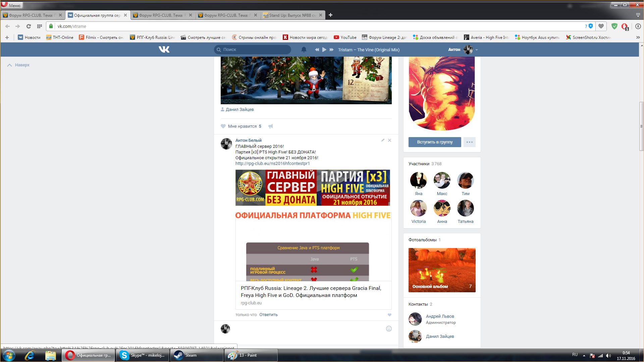Open ГЛАВНЫЙ СЕРВЕР БЕЗ ДОНАТА banner image
Screen dimensions: 644x362
coord(313,188)
